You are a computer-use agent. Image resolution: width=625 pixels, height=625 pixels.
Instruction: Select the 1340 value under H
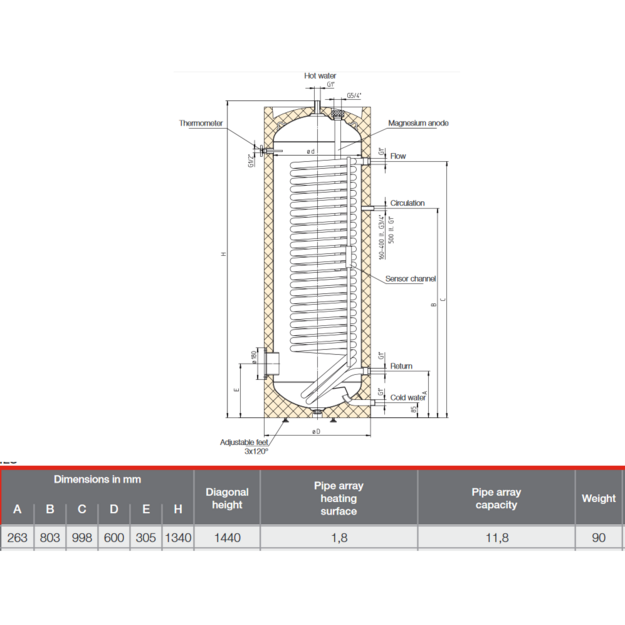tap(178, 538)
